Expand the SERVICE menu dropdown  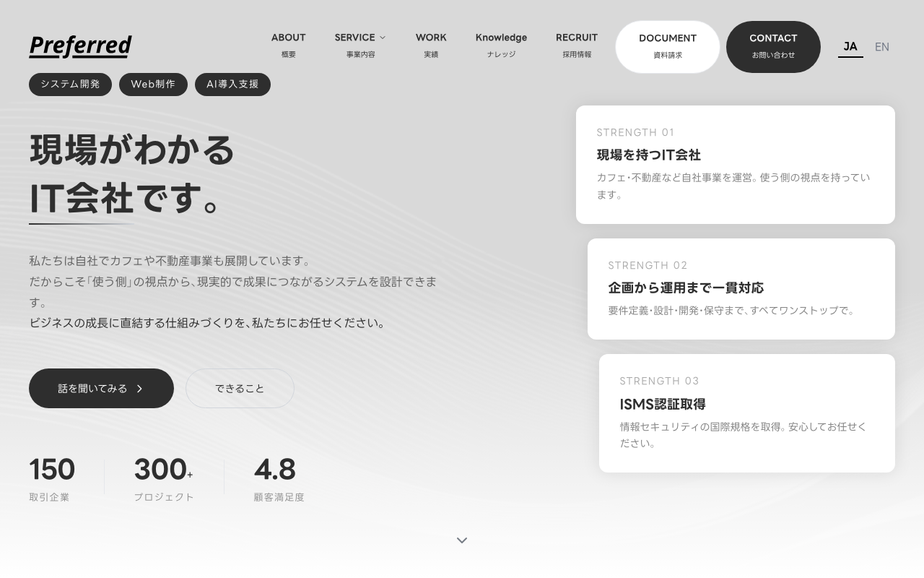click(360, 46)
